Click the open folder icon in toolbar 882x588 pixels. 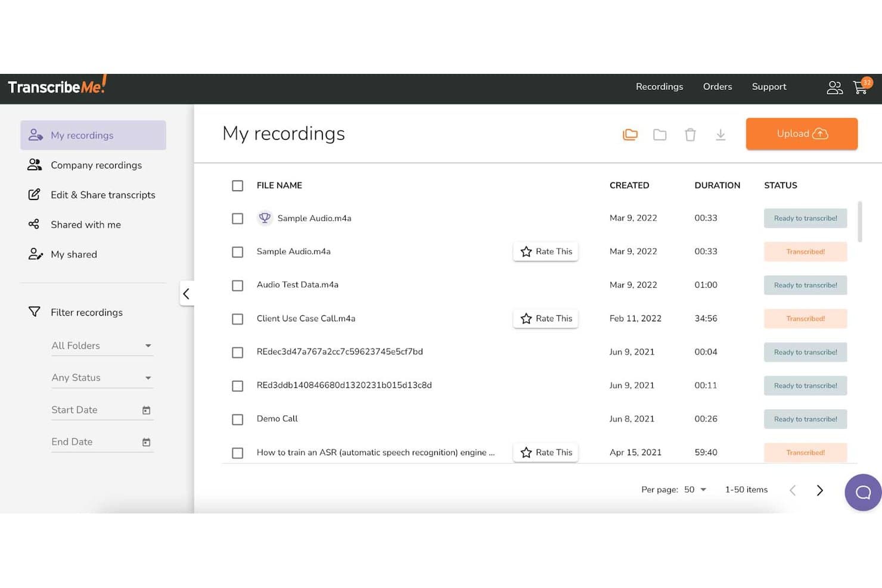click(630, 135)
